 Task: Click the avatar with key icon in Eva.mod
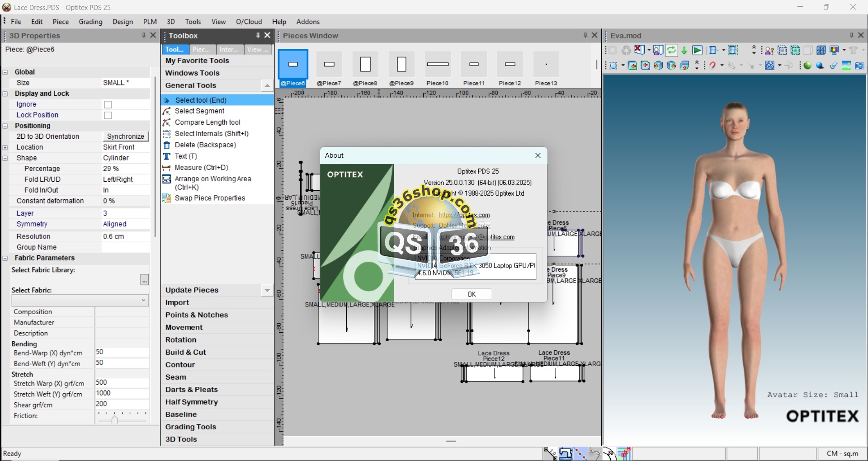click(x=769, y=50)
